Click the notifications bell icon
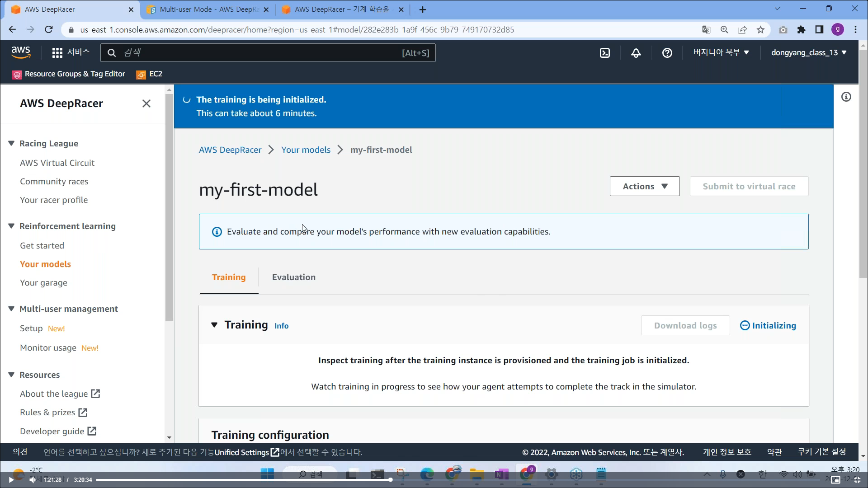Viewport: 868px width, 488px height. point(636,53)
